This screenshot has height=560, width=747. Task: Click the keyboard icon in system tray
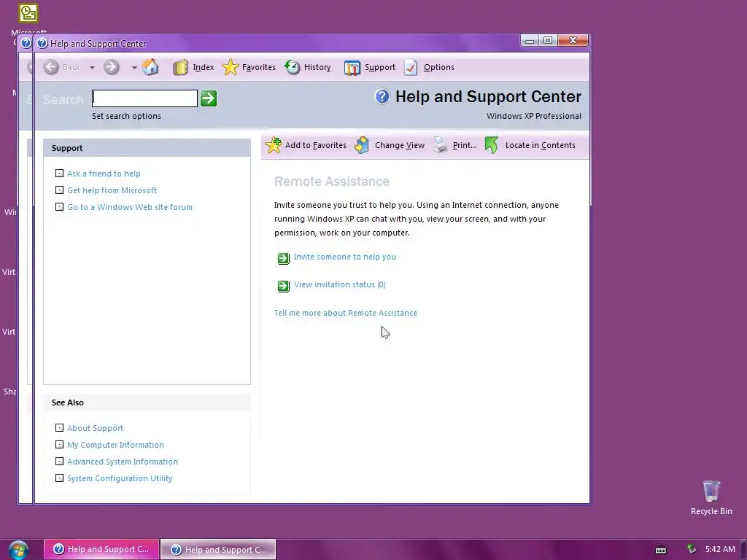click(x=661, y=550)
